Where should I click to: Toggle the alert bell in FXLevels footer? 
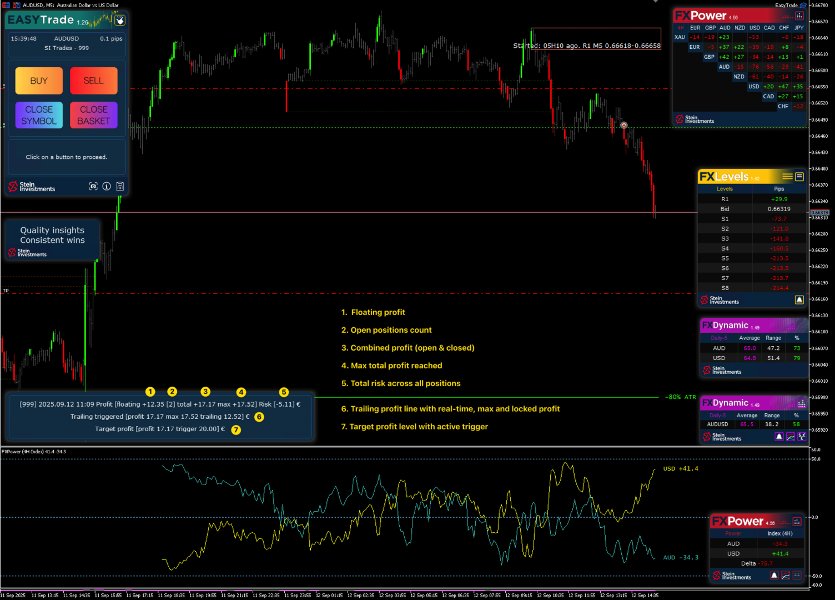pos(799,300)
